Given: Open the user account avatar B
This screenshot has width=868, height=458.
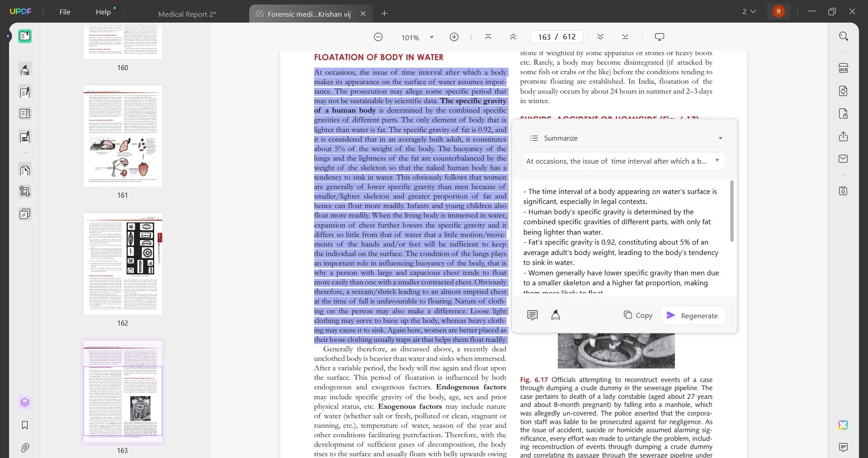Looking at the screenshot, I should click(778, 11).
